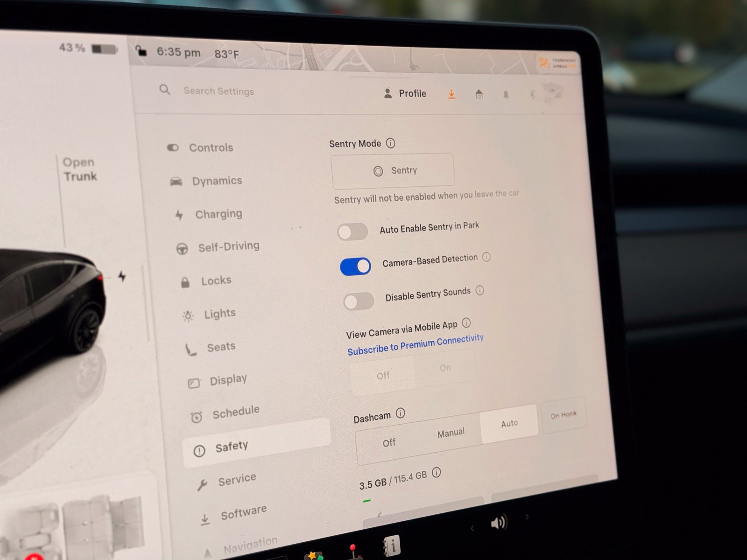Open Software settings

(x=233, y=514)
